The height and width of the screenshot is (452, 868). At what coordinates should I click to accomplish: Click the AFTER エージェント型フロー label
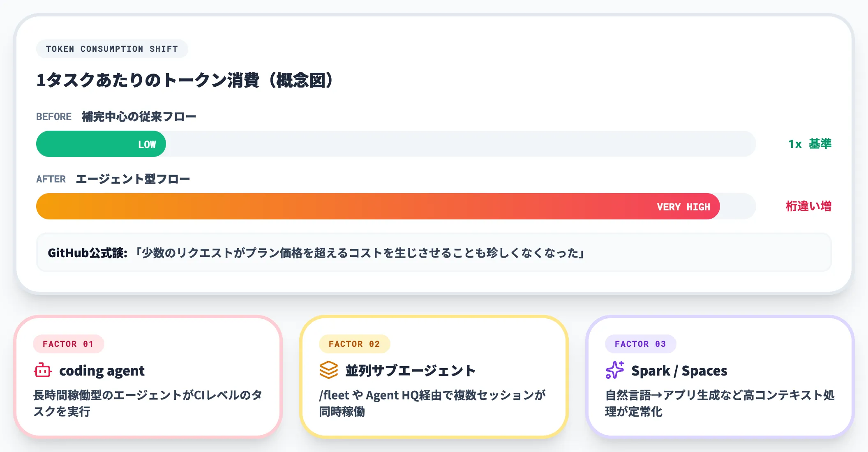[x=113, y=179]
